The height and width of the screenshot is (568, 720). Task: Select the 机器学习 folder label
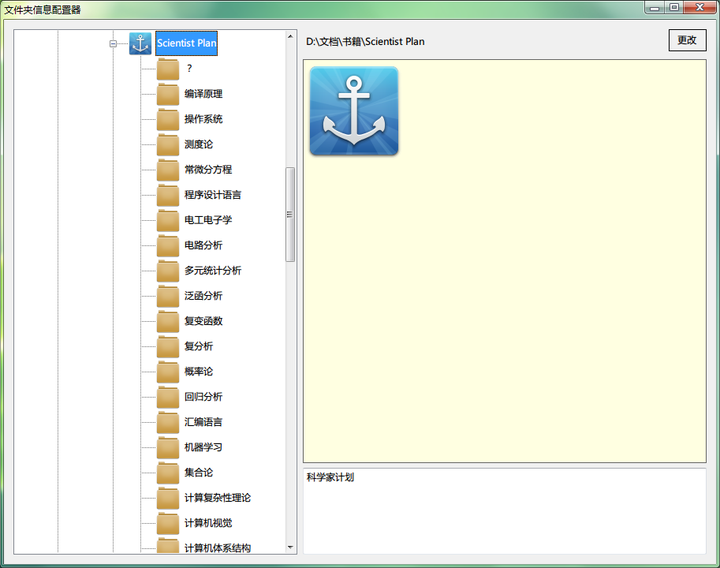coord(203,447)
